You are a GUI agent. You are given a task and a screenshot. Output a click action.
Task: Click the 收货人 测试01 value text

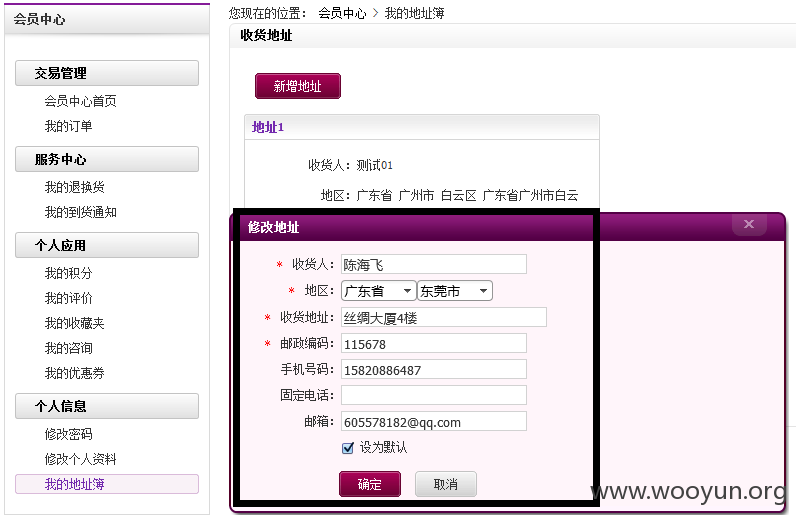pyautogui.click(x=374, y=165)
